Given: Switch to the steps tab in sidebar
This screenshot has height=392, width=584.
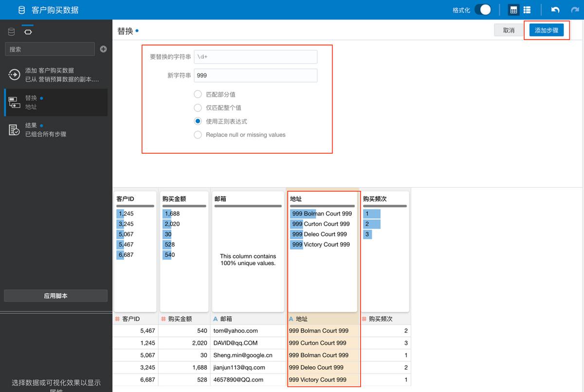Looking at the screenshot, I should coord(28,31).
